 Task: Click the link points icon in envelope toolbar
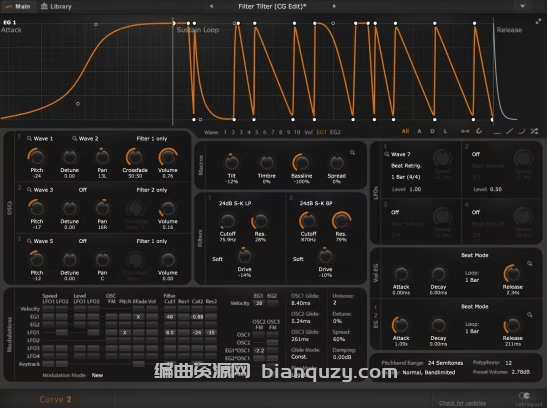465,131
